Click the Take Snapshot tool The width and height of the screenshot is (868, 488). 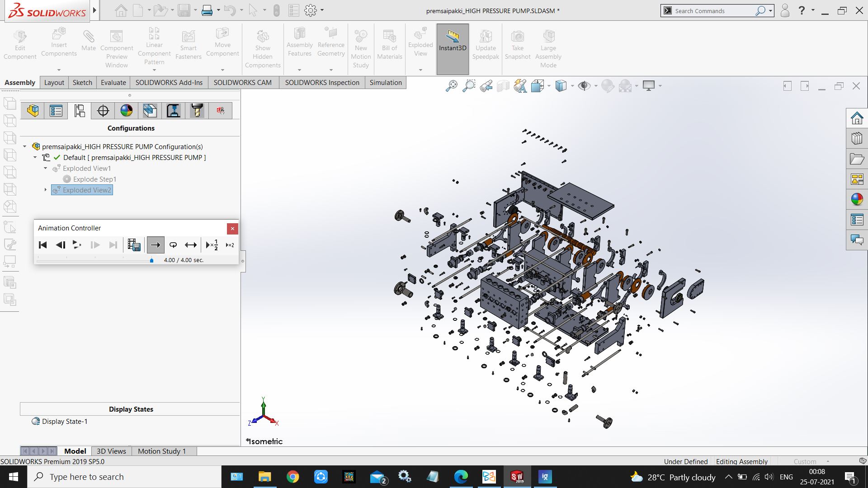click(518, 45)
